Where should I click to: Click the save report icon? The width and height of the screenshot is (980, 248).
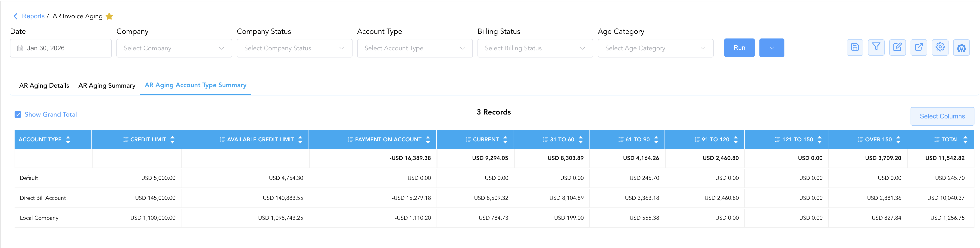855,48
